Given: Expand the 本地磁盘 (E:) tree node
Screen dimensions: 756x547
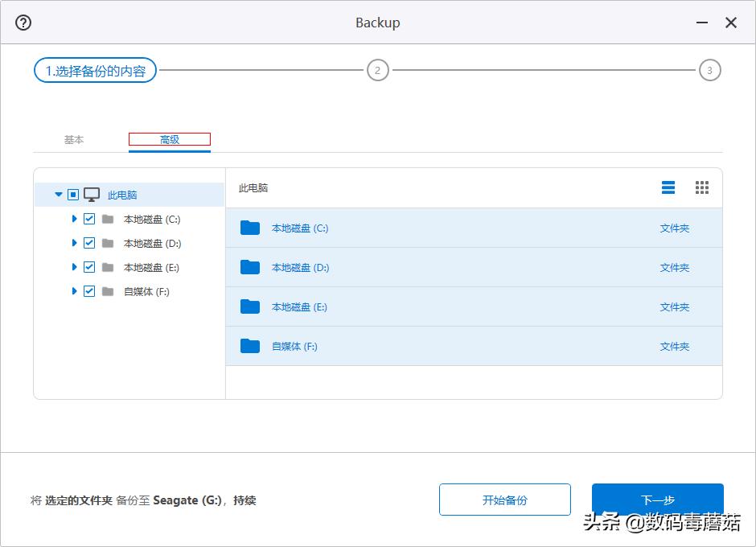Looking at the screenshot, I should [x=74, y=266].
